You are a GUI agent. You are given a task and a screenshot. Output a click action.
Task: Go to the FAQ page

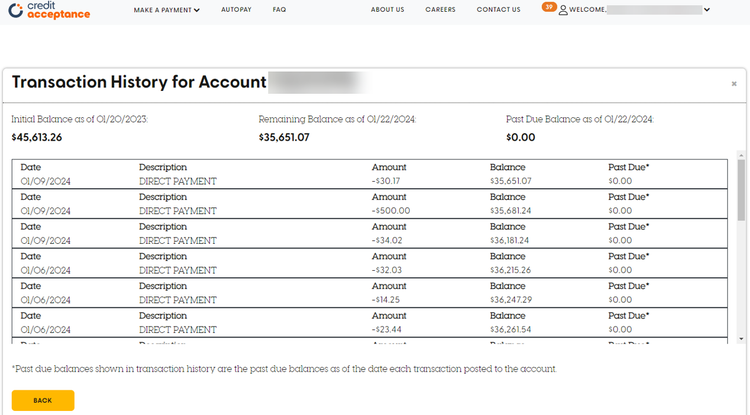coord(279,10)
